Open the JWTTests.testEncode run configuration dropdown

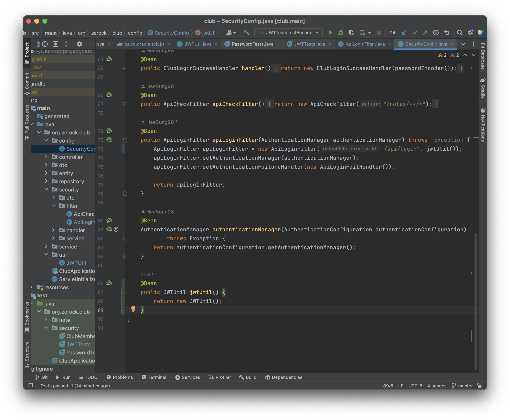click(288, 33)
